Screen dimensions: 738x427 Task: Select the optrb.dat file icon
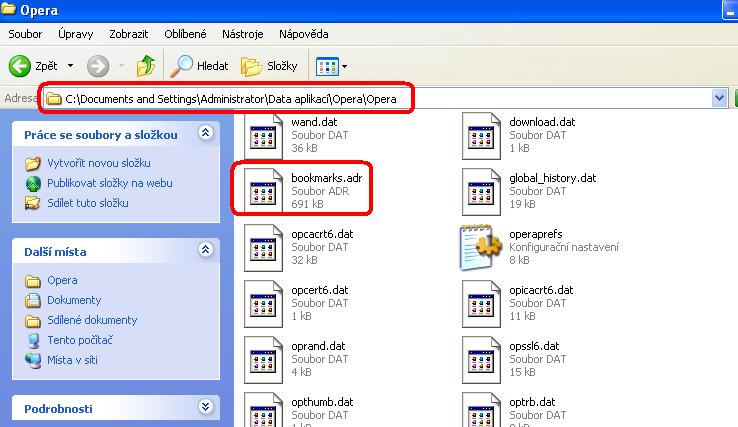tap(481, 410)
